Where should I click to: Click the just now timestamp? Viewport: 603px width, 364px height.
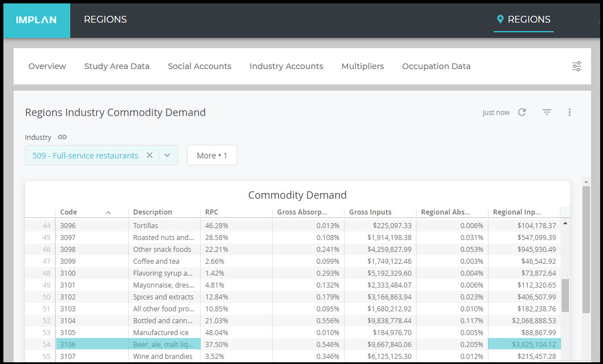click(x=496, y=113)
